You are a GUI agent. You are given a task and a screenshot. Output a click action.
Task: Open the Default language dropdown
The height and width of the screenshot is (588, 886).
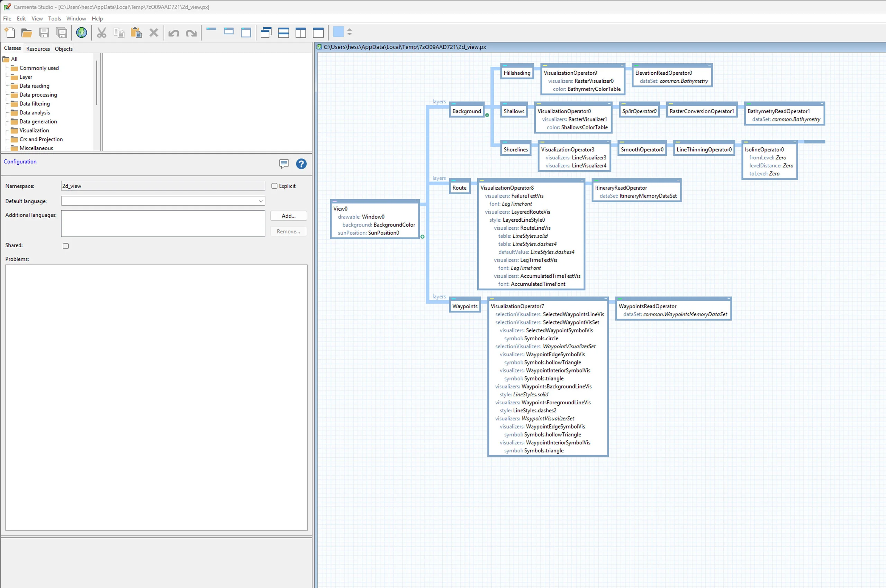pyautogui.click(x=261, y=201)
